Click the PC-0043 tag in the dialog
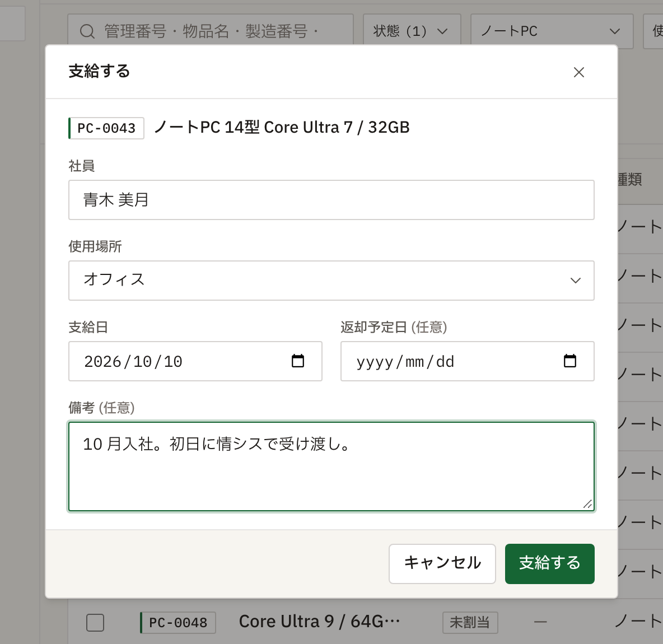663x644 pixels. tap(106, 128)
